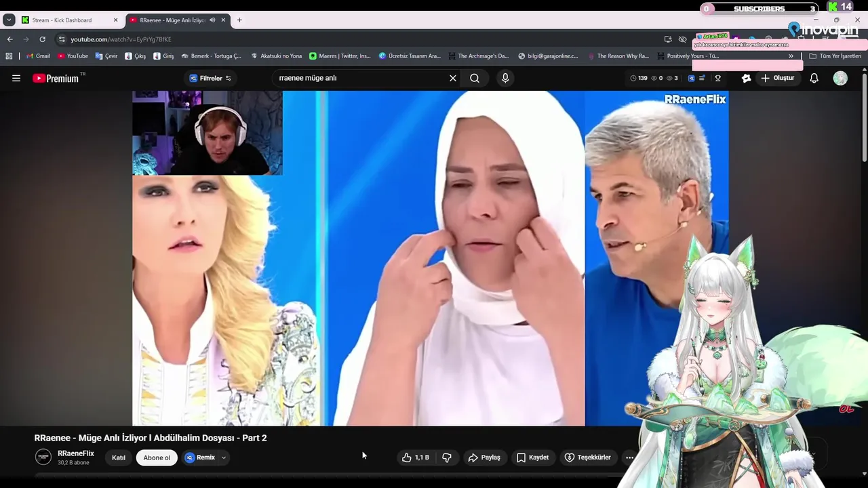Screen dimensions: 868x488
Task: Unmute tab via the speaker icon
Action: (x=212, y=20)
